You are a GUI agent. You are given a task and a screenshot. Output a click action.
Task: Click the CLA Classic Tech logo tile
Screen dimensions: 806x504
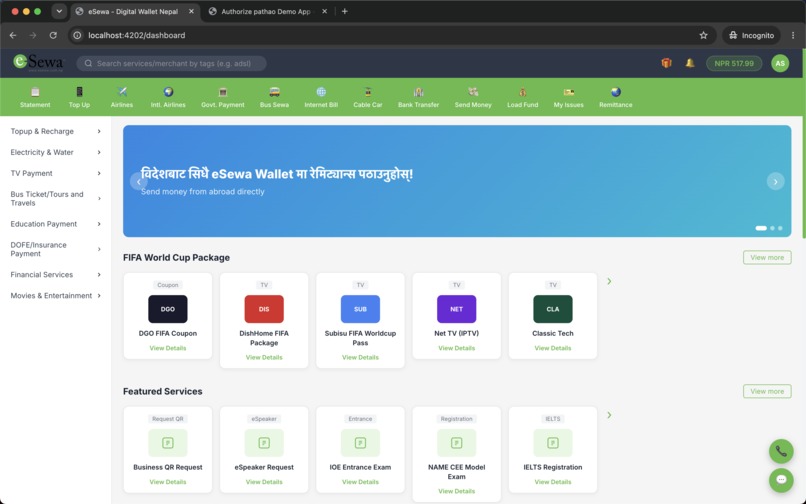553,309
